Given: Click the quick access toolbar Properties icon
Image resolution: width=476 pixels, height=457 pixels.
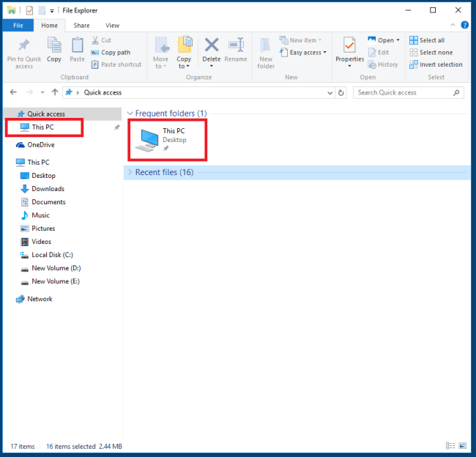Looking at the screenshot, I should 29,11.
